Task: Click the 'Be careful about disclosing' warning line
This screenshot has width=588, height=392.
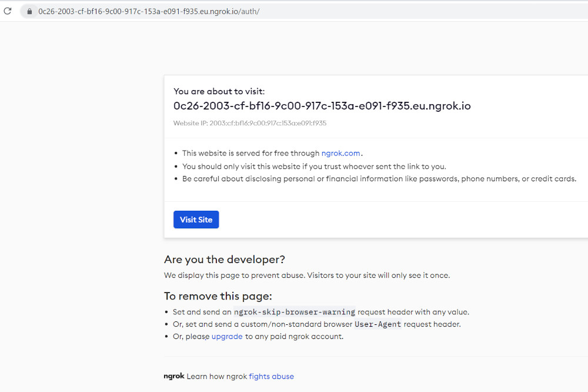Action: [379, 179]
